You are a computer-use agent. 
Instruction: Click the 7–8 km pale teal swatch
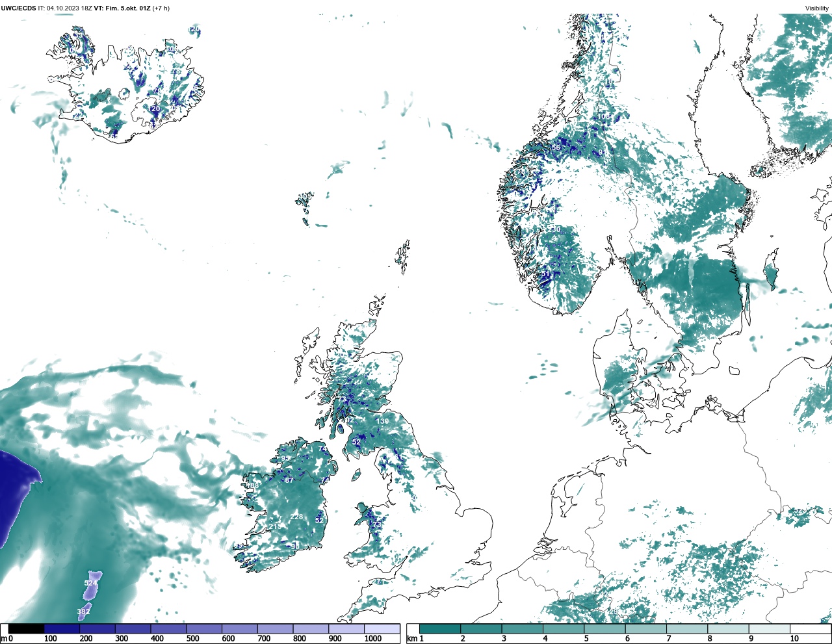pyautogui.click(x=687, y=629)
